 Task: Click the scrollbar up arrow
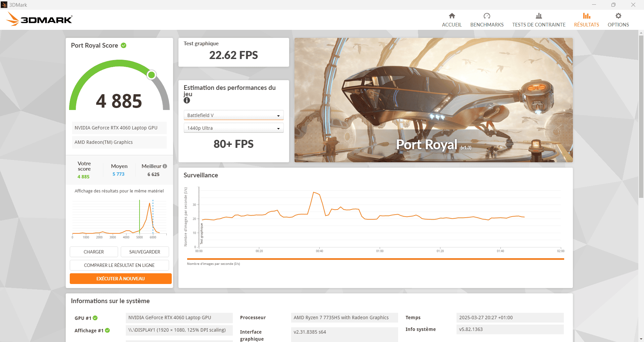coord(641,33)
